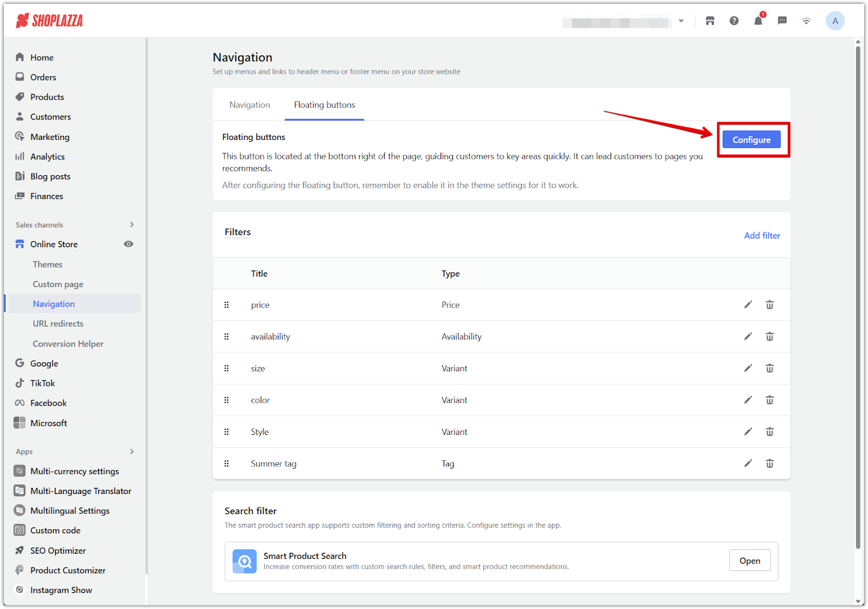This screenshot has width=868, height=609.
Task: Open the chat messages icon
Action: point(782,21)
